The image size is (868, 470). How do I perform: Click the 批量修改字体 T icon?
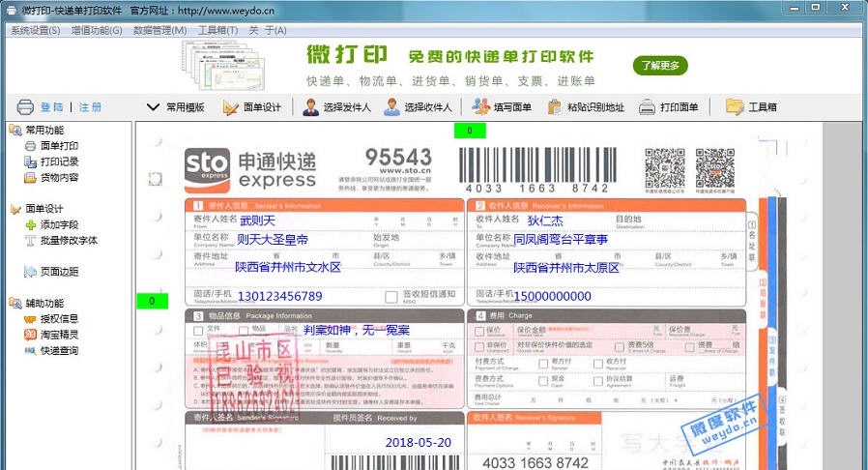[x=30, y=240]
